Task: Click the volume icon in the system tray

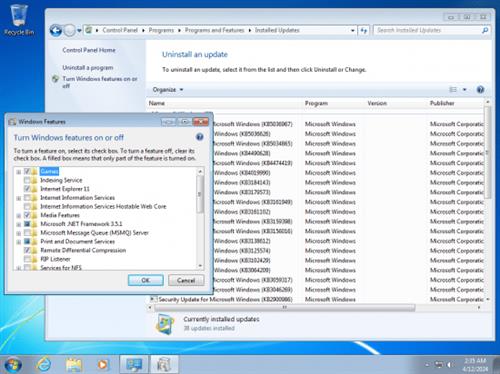Action: (x=450, y=365)
